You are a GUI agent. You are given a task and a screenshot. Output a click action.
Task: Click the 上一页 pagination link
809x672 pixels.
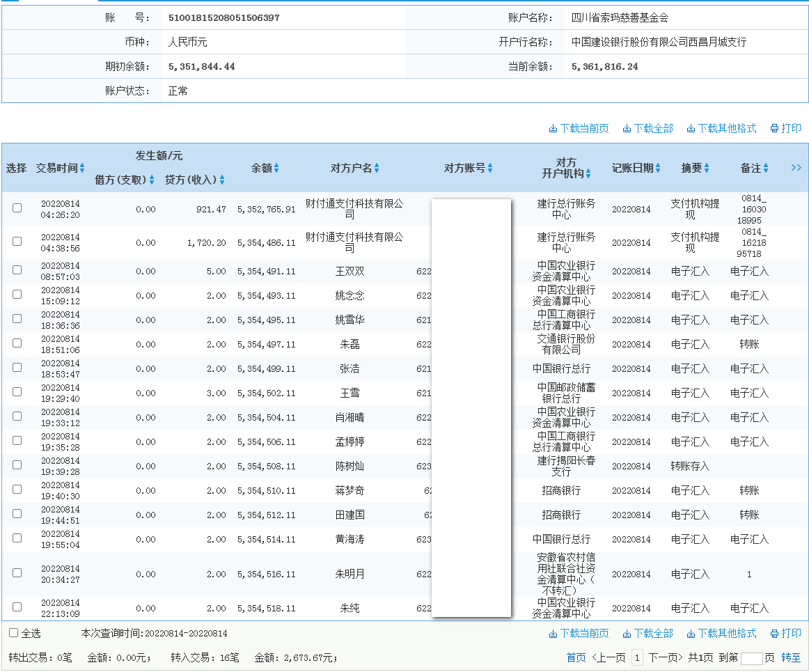pyautogui.click(x=608, y=657)
